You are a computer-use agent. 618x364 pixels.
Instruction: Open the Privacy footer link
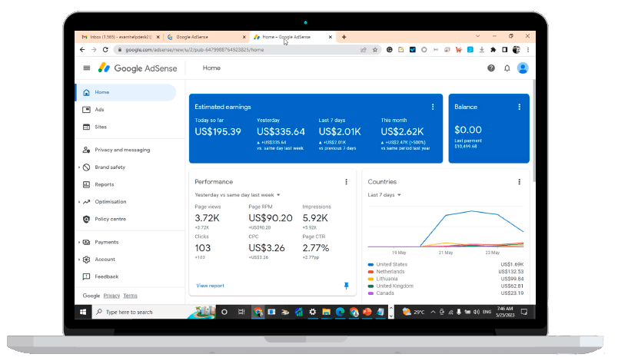click(x=111, y=296)
